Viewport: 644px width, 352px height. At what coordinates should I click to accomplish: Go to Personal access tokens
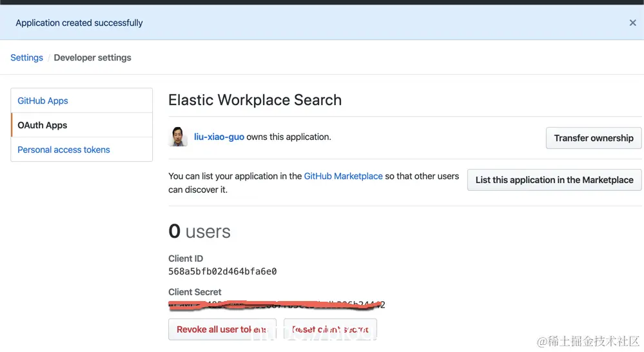pos(82,150)
